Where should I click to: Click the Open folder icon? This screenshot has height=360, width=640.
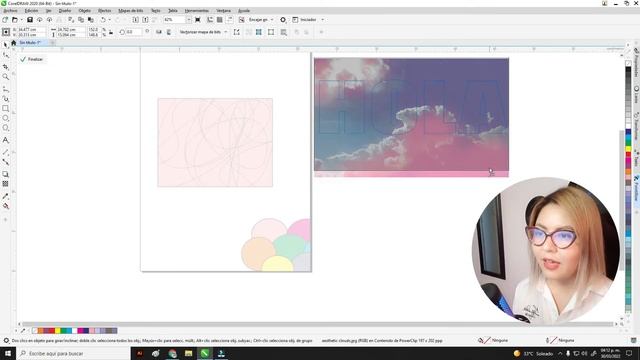(x=15, y=20)
